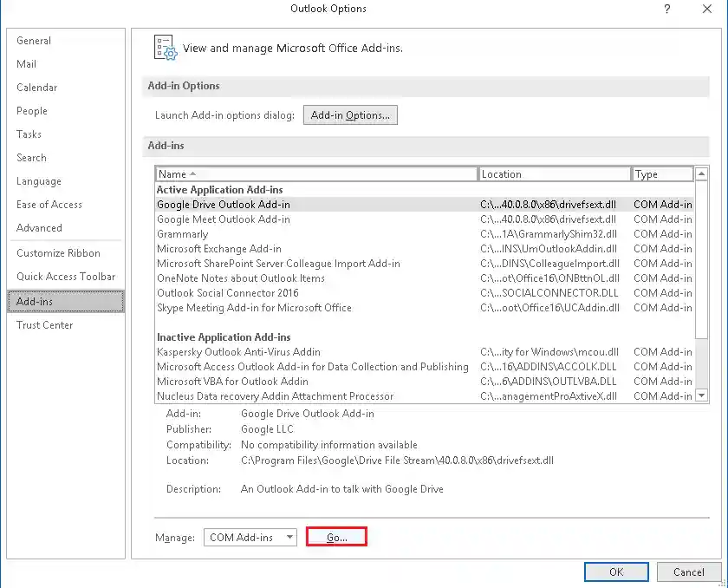Click the ACCOLK.DLL location cell
728x588 pixels.
pyautogui.click(x=549, y=367)
